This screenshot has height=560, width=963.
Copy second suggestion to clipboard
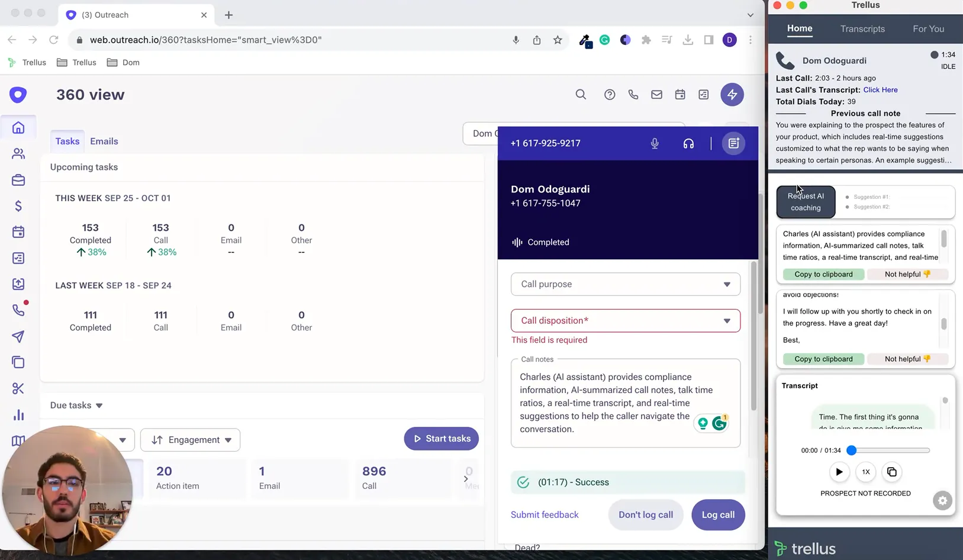click(823, 359)
